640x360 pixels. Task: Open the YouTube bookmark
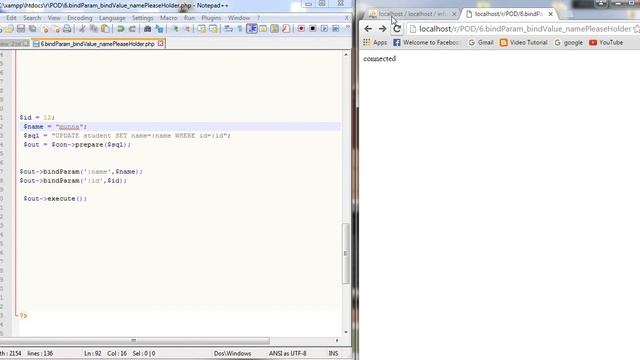606,42
